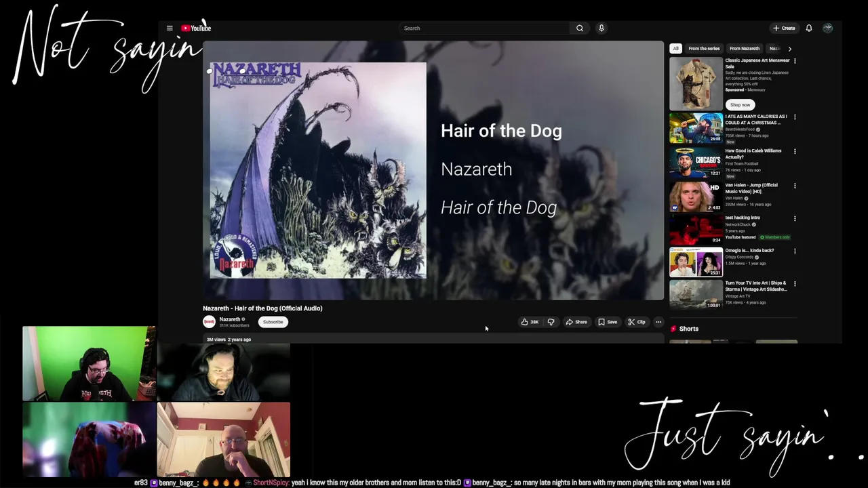The image size is (868, 488).
Task: Open the account avatar menu
Action: pos(827,28)
